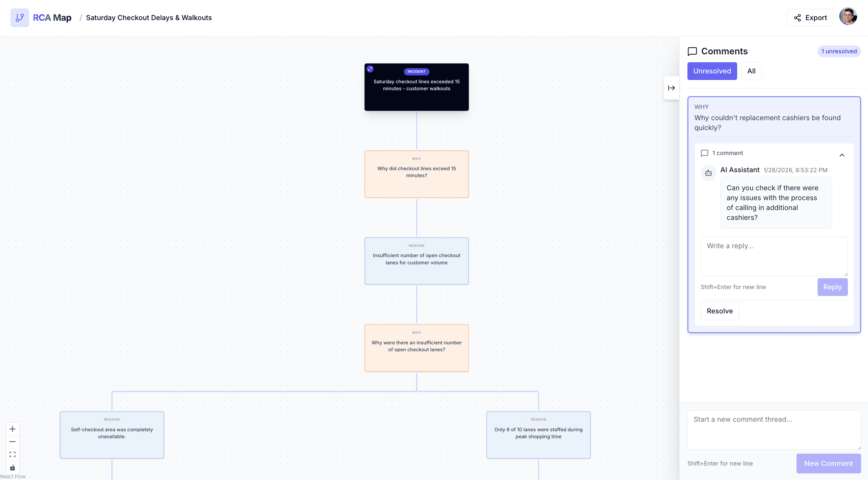Collapse the 1 comment thread chevron
Viewport: 868px width, 480px height.
(x=842, y=155)
